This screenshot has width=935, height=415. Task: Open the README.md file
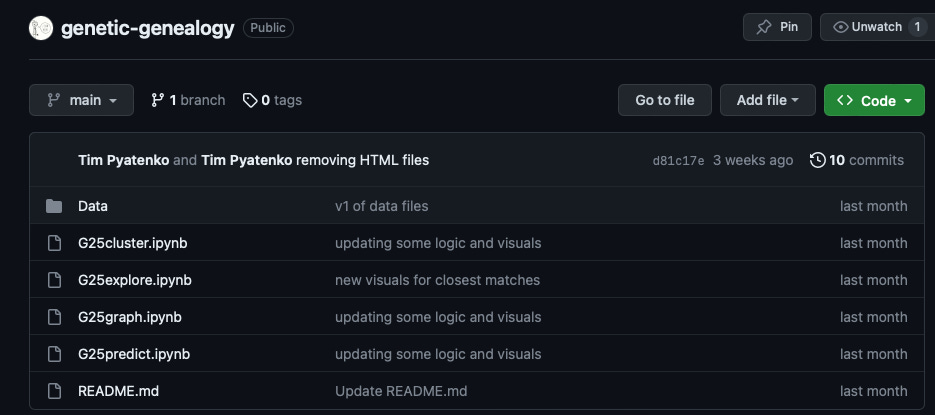[119, 391]
